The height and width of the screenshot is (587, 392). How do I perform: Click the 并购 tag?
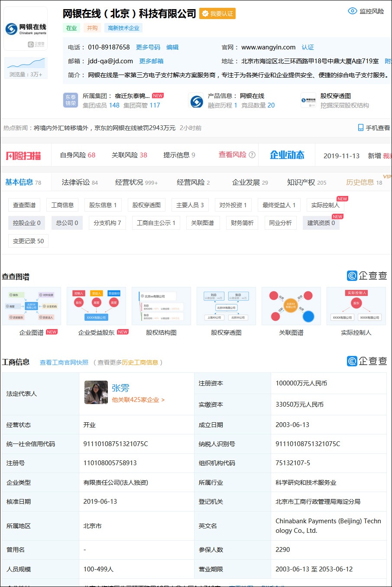coord(92,28)
